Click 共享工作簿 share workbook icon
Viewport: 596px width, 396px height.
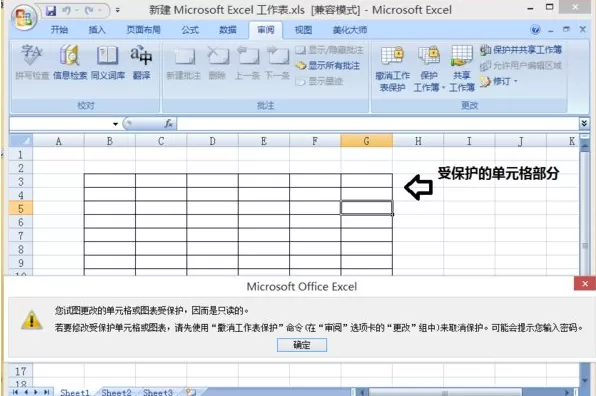462,69
